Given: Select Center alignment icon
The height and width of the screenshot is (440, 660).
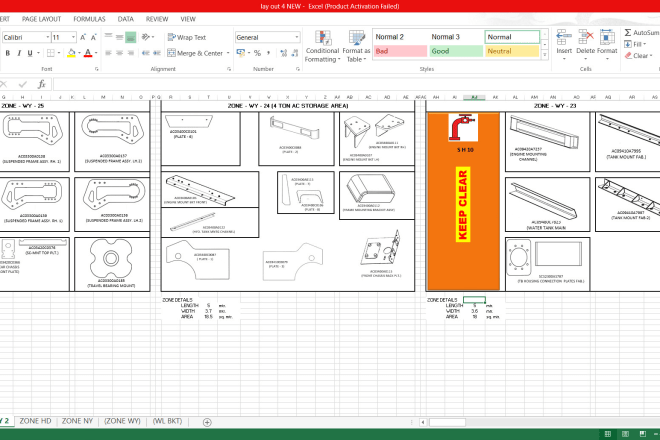Looking at the screenshot, I should pyautogui.click(x=120, y=53).
